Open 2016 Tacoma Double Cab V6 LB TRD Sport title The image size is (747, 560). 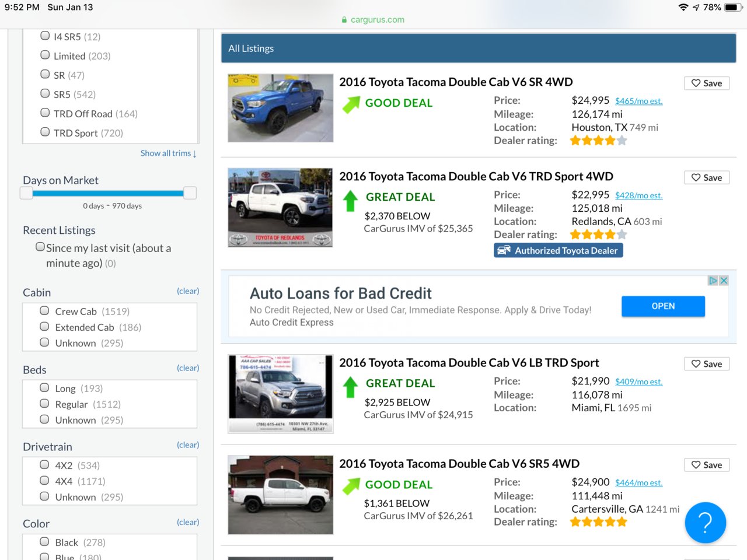[469, 363]
